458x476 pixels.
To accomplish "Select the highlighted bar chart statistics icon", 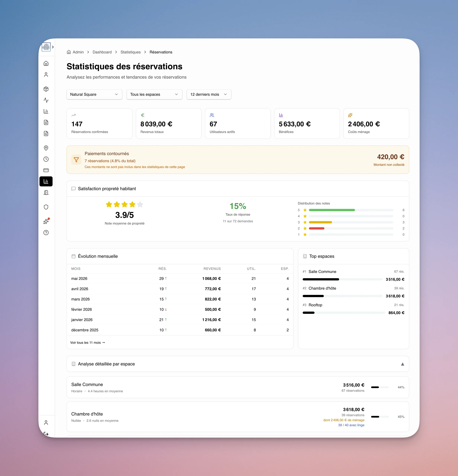I will pos(46,181).
